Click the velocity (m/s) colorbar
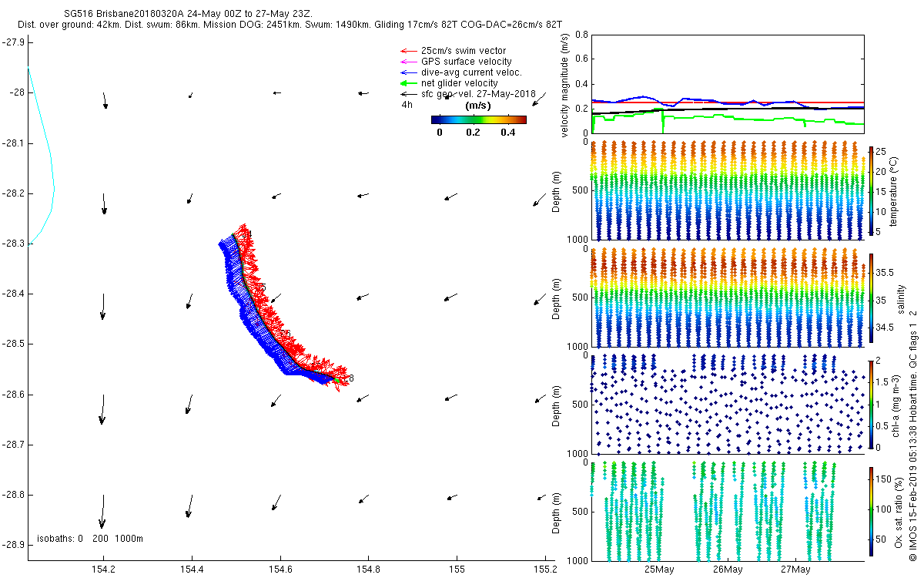 click(478, 119)
